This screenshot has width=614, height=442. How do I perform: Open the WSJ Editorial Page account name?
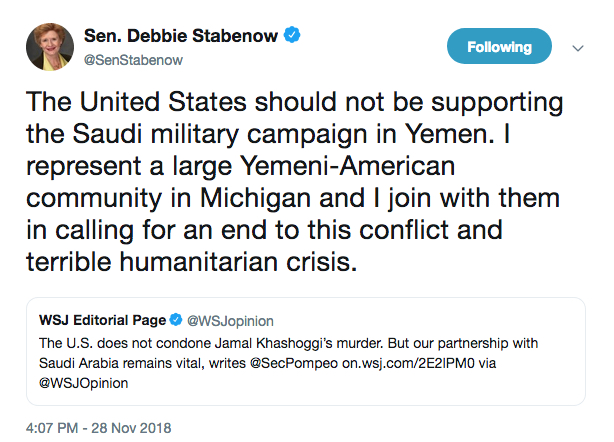(x=102, y=320)
